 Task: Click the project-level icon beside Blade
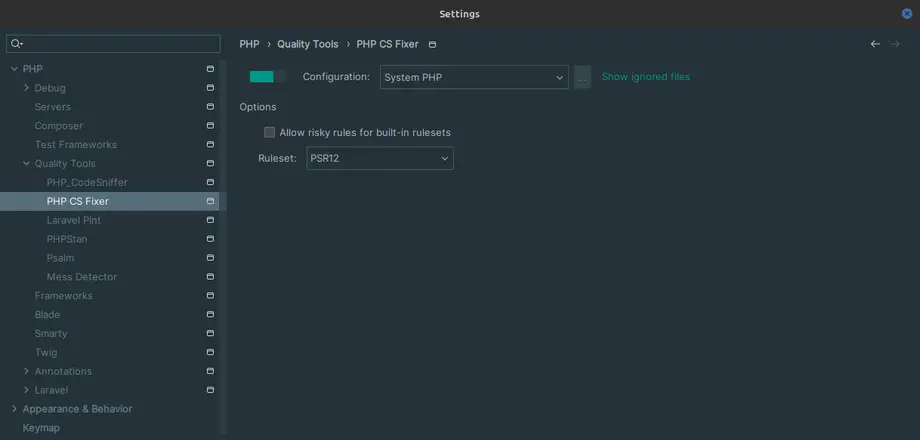point(210,314)
